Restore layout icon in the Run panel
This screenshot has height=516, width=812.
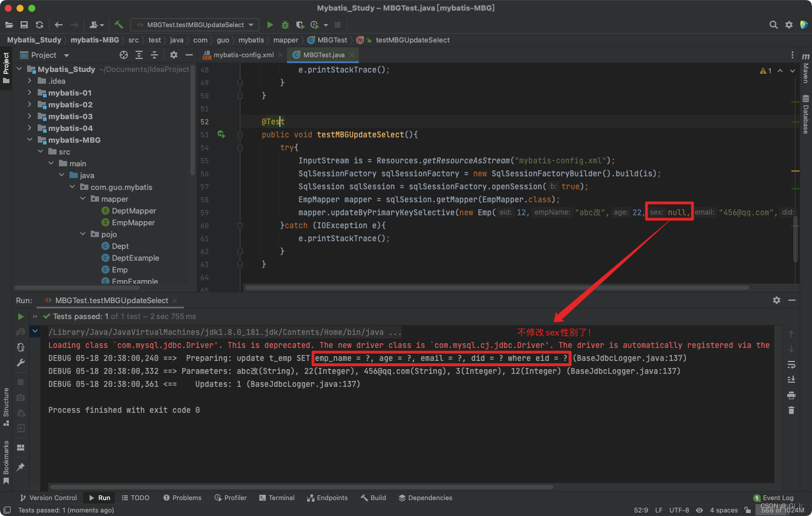(x=21, y=448)
